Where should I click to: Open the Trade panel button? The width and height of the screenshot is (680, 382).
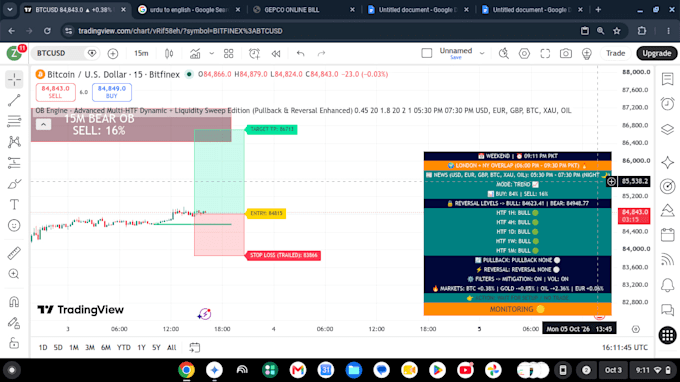click(615, 53)
